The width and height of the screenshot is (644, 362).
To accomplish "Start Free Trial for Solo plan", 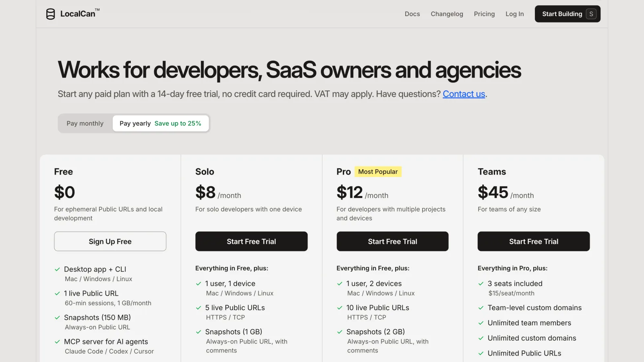I will [x=252, y=241].
